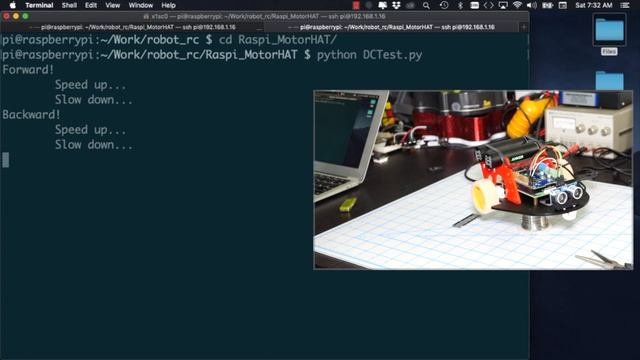Click 'Speed up...' line under Forward!
640x360 pixels.
point(91,85)
